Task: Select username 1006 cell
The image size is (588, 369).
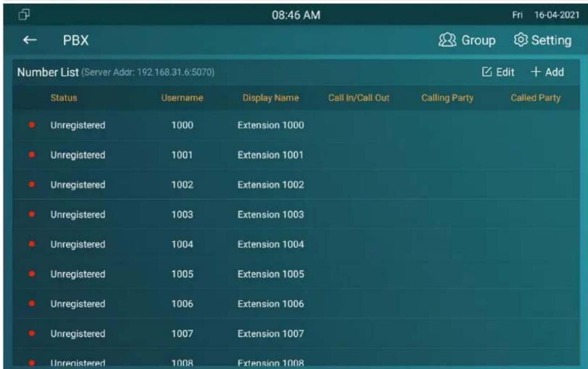Action: [x=182, y=304]
